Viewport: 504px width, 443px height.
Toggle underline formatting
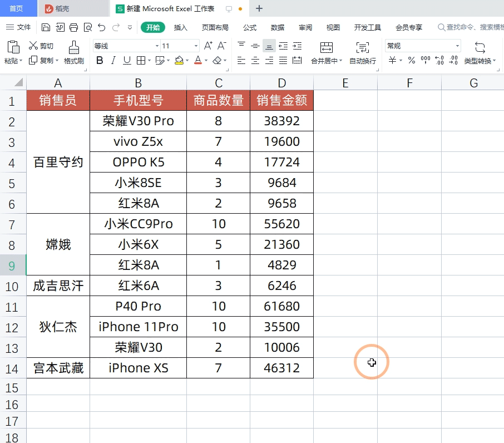click(x=126, y=60)
